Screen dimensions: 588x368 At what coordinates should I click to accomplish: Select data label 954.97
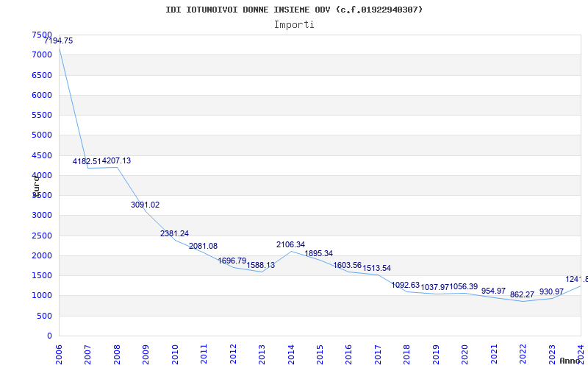click(493, 291)
